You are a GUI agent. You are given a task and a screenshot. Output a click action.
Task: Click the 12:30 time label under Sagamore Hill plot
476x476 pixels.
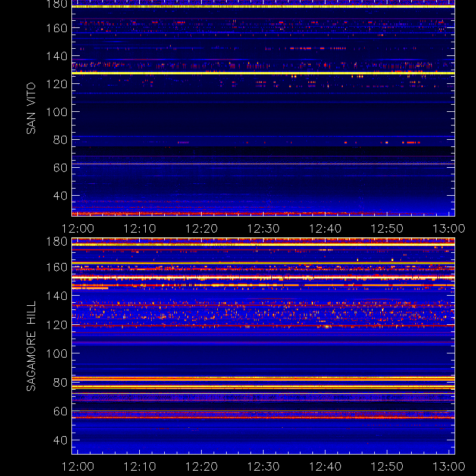click(263, 466)
